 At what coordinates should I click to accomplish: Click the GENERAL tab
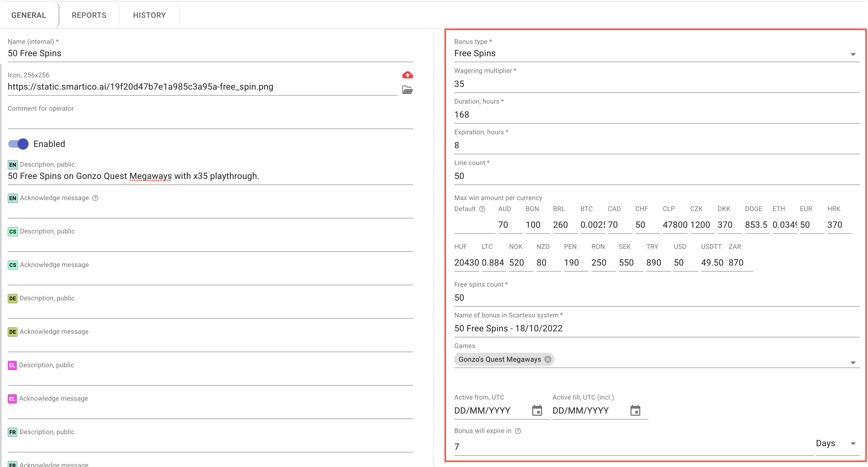pyautogui.click(x=29, y=15)
